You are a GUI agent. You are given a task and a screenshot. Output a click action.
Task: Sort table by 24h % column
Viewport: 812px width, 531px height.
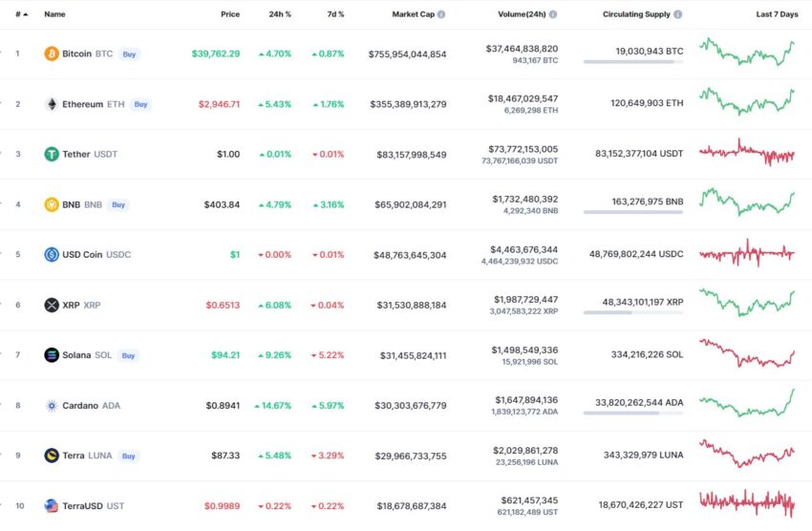click(x=280, y=14)
